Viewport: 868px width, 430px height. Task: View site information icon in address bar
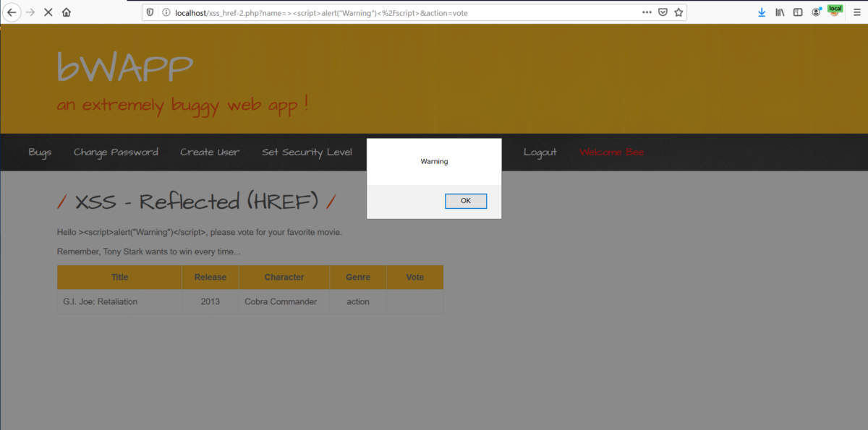click(x=166, y=12)
